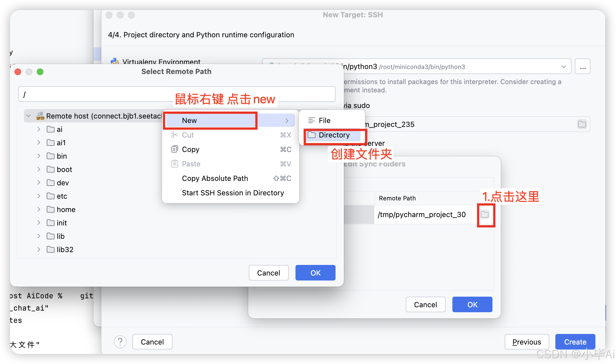Expand the etc folder
The height and width of the screenshot is (364, 616).
39,196
